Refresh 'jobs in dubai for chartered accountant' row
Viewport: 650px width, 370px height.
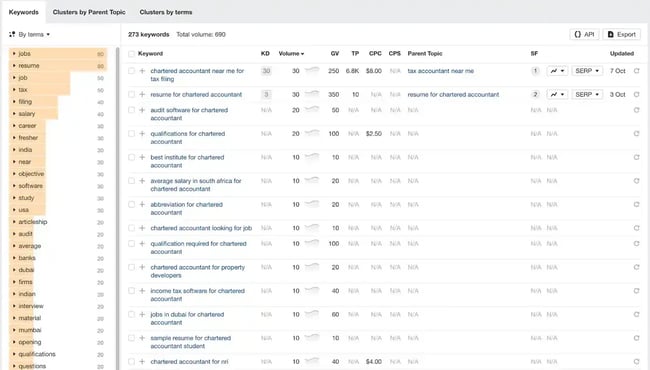click(x=636, y=315)
